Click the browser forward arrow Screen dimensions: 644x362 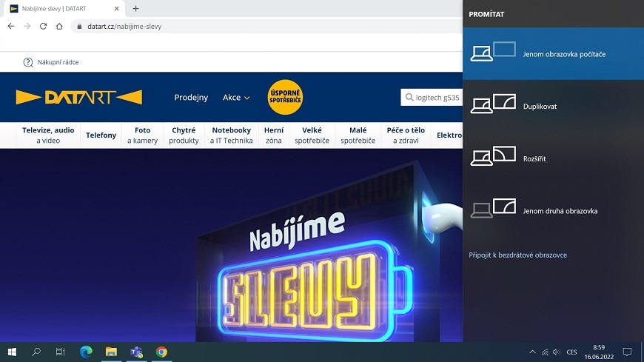click(x=27, y=26)
